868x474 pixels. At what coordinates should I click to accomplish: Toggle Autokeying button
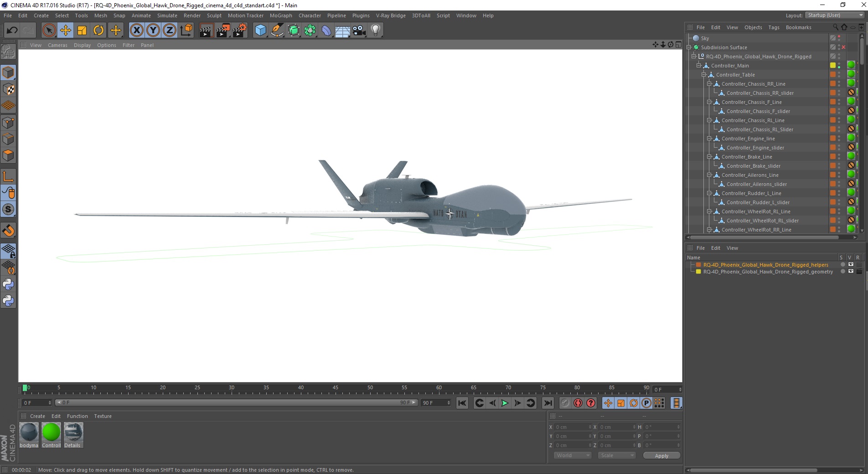coord(578,403)
